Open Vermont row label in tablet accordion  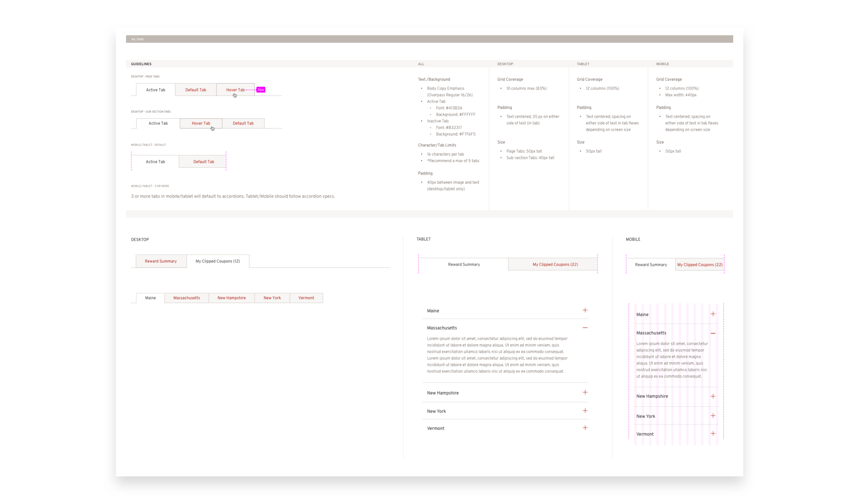tap(435, 428)
